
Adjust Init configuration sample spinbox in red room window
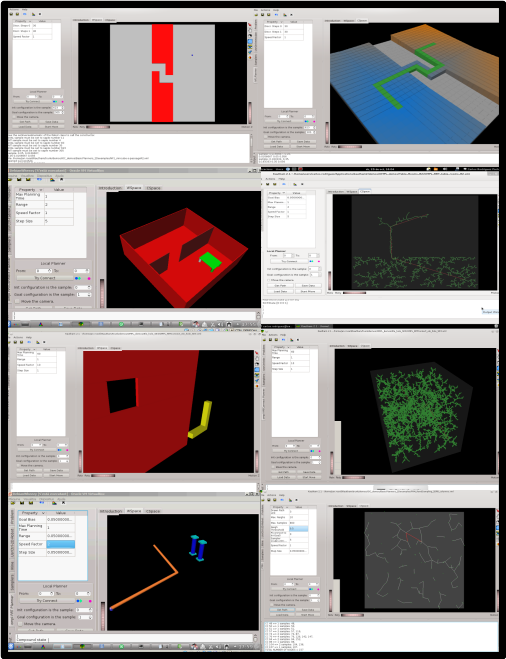click(x=83, y=287)
